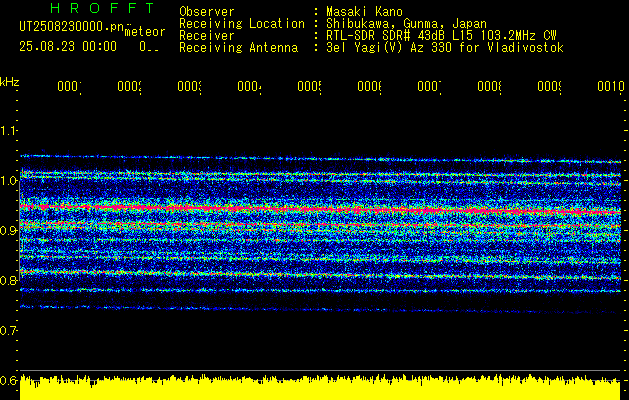Select the Receiving Location label
This screenshot has height=400, width=629.
pyautogui.click(x=242, y=24)
